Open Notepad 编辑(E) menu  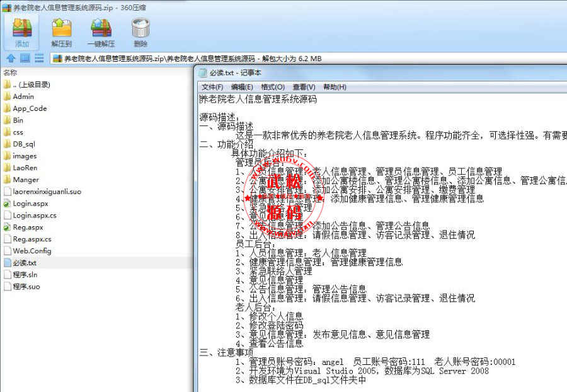(242, 87)
